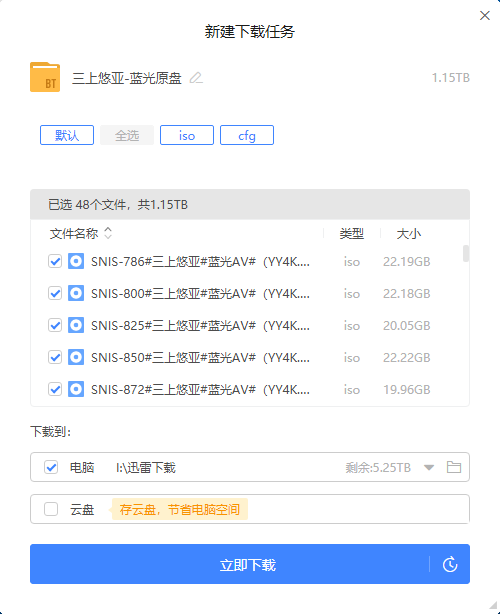Uncheck the SNIS-850 file checkbox
The image size is (500, 614).
(55, 357)
